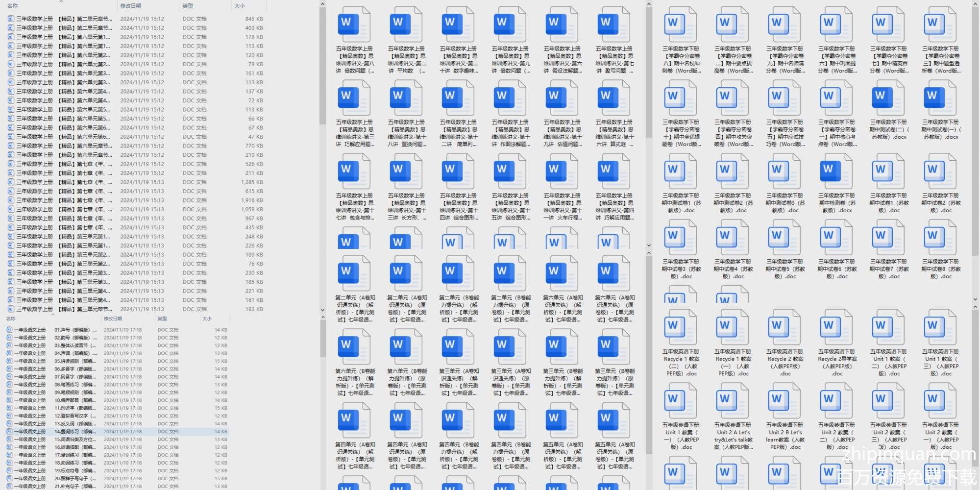Viewport: 980px width, 490px height.
Task: Select 三年级数学下册 期中试卷8 苏教版 file icon
Action: [x=940, y=238]
